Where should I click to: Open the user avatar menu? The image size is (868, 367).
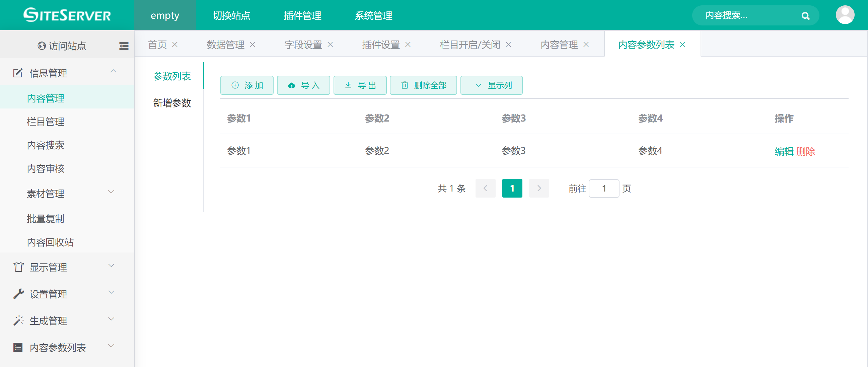845,15
